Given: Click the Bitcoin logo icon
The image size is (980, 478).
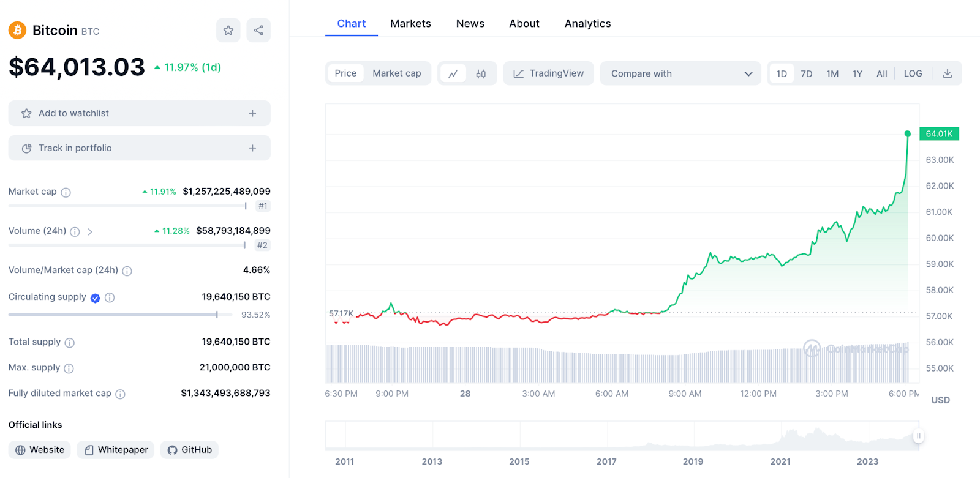Looking at the screenshot, I should (x=17, y=30).
